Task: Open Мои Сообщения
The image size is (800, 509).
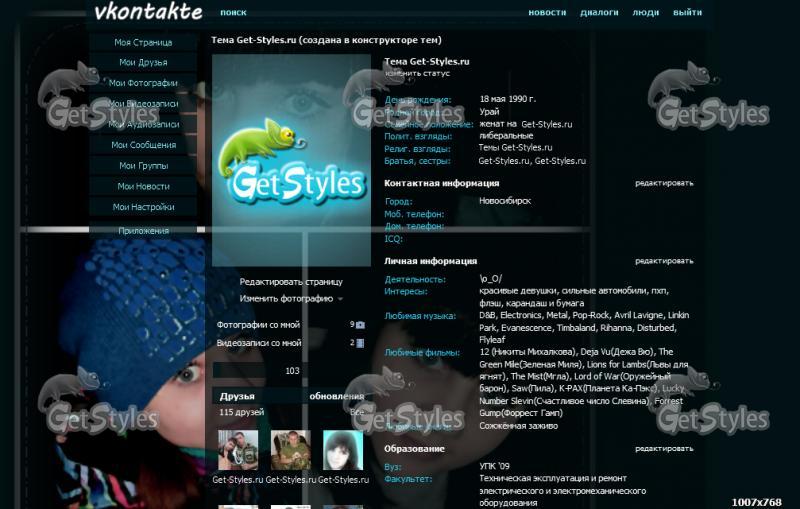Action: (143, 145)
